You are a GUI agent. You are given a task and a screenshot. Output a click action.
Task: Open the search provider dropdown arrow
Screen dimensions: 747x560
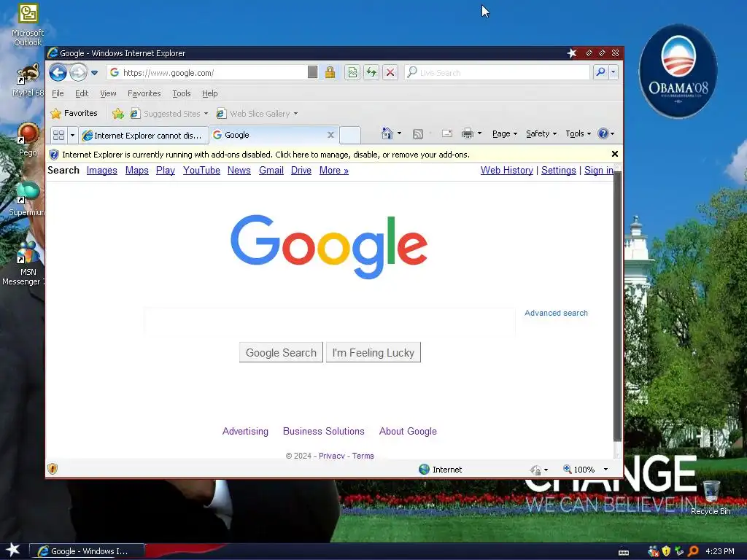(613, 72)
